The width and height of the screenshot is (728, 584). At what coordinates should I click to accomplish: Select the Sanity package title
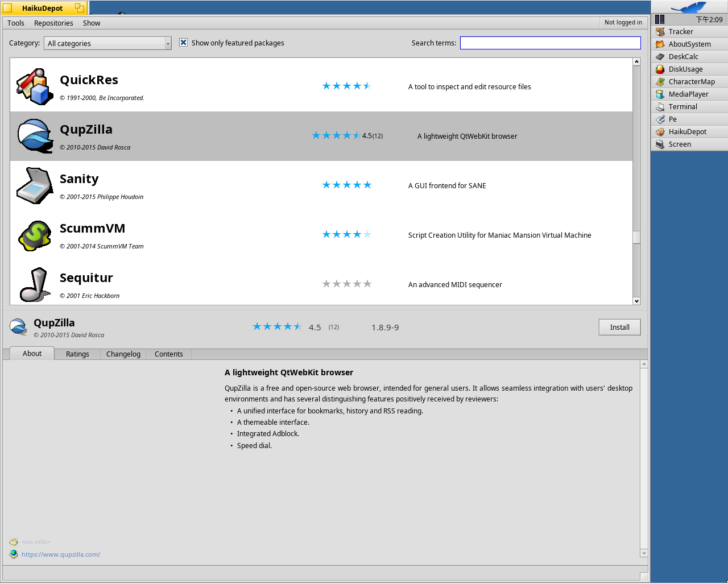79,179
